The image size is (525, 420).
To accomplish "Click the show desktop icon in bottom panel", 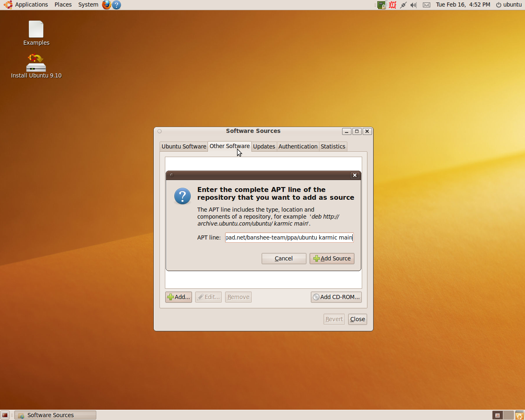I will [x=5, y=415].
